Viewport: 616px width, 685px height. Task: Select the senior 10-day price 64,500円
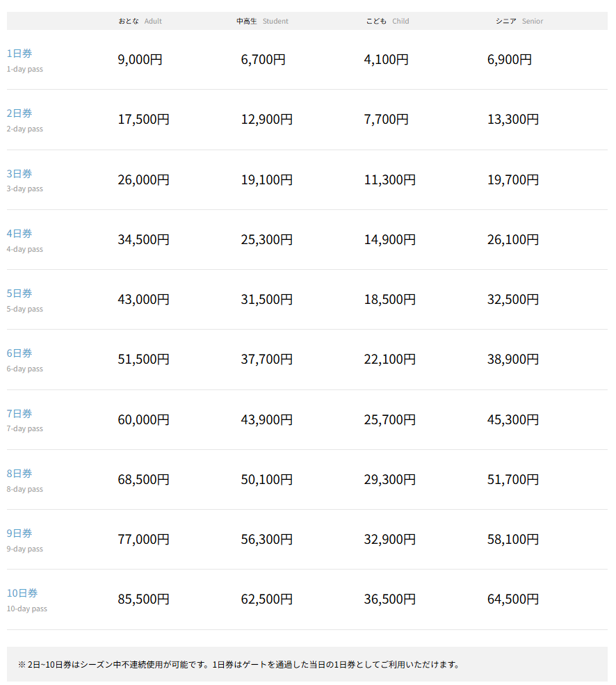[512, 599]
